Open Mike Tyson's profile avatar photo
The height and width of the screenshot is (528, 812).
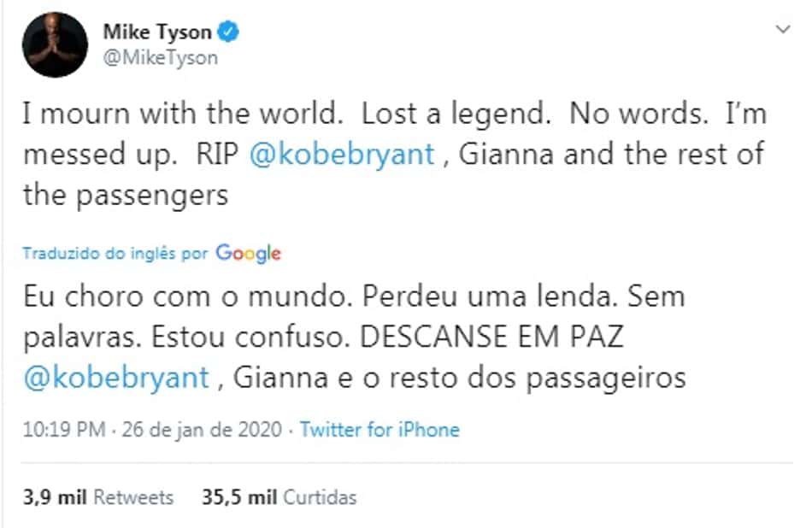point(55,45)
